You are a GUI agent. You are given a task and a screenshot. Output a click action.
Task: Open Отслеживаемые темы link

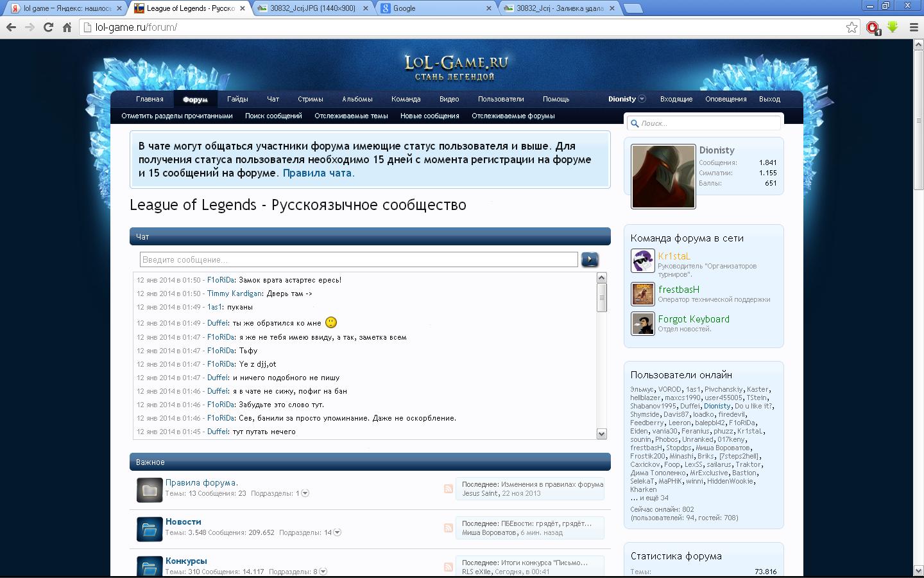point(351,116)
